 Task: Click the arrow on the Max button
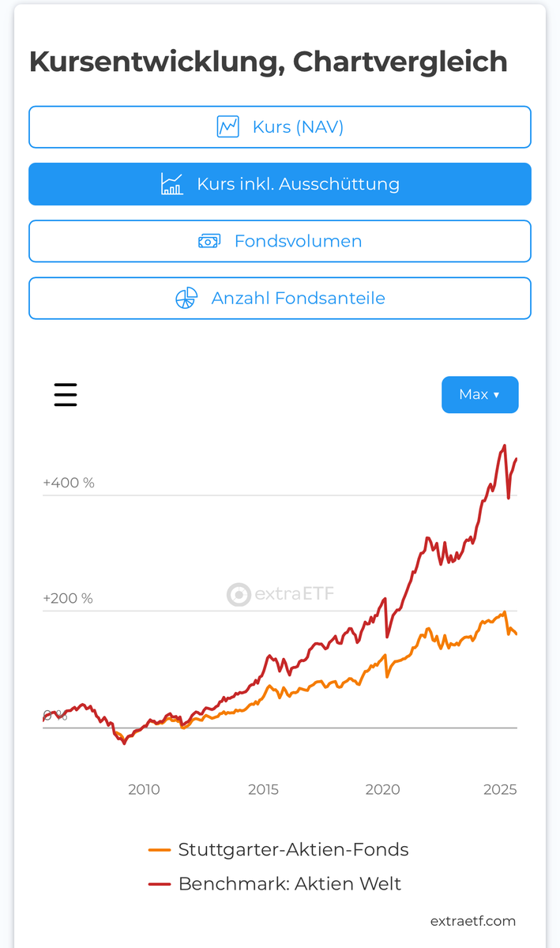pos(496,395)
